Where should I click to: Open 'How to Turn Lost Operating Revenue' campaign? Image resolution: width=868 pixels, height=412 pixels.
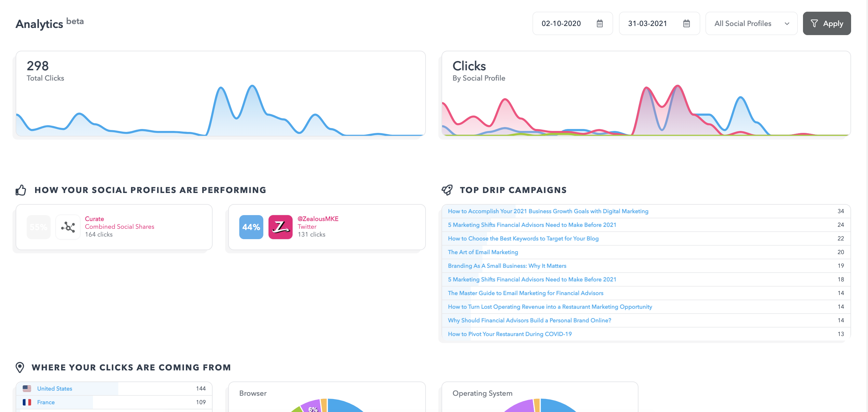pos(550,306)
